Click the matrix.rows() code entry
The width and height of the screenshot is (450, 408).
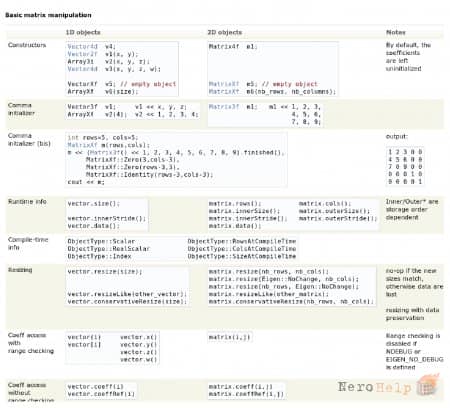coord(235,204)
